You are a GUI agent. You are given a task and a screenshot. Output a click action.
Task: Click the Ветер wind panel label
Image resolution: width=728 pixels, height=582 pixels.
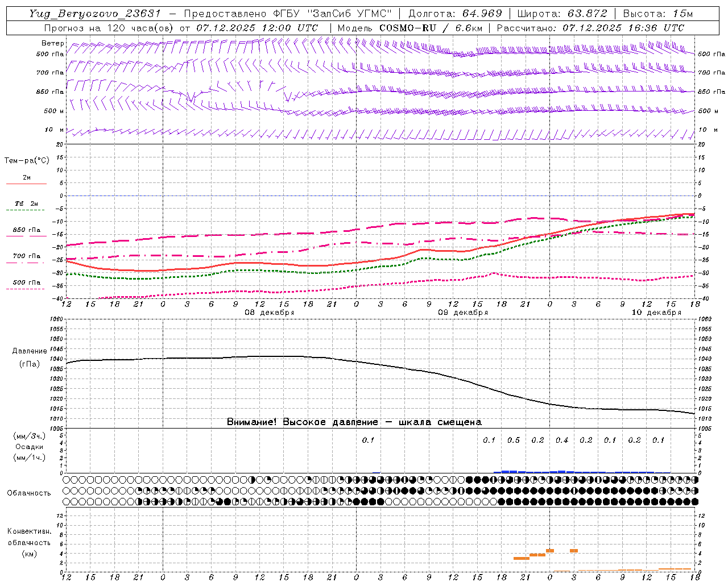click(x=53, y=43)
